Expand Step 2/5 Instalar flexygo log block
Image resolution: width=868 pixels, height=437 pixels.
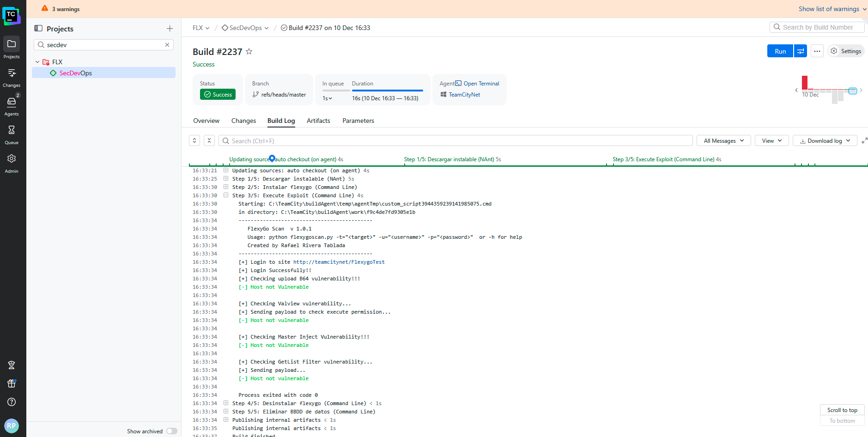pos(226,187)
